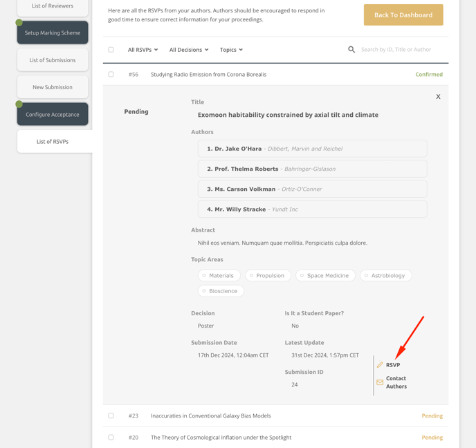Click the search magnifier icon
The height and width of the screenshot is (448, 476).
point(351,50)
